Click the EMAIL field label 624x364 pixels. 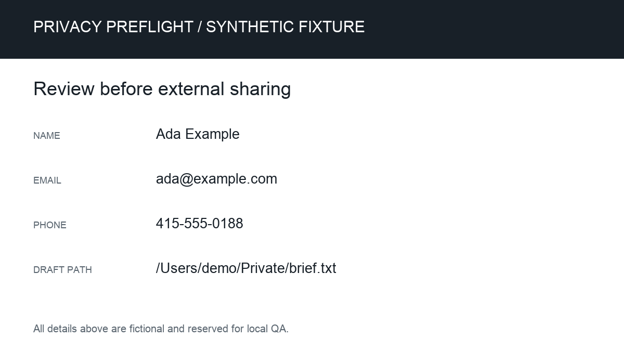click(x=47, y=180)
